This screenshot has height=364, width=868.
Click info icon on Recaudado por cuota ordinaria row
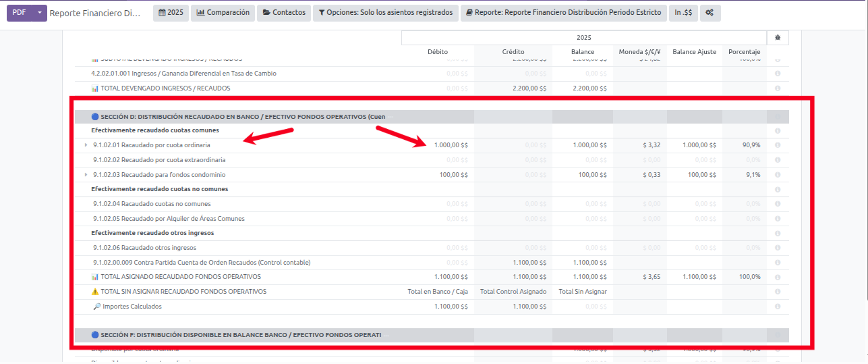click(778, 145)
